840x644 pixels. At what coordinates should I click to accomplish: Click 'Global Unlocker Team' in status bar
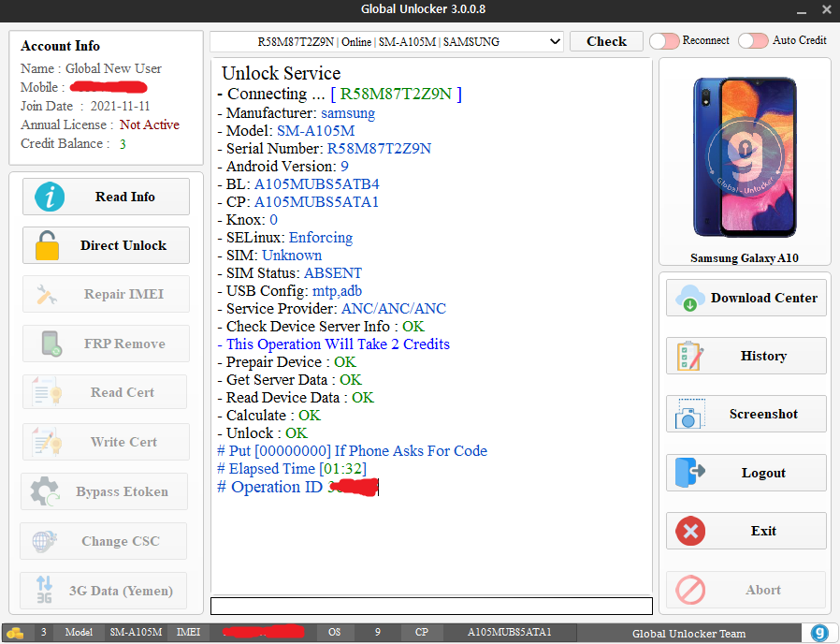(x=688, y=634)
